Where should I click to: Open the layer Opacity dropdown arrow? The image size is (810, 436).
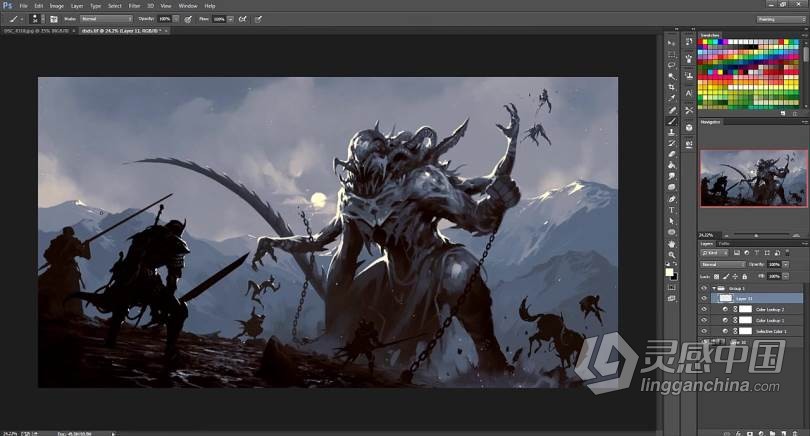coord(786,264)
